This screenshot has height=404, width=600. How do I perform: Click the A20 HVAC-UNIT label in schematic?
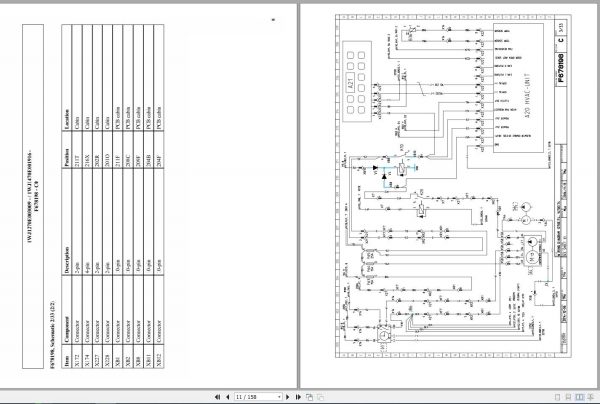click(x=527, y=95)
